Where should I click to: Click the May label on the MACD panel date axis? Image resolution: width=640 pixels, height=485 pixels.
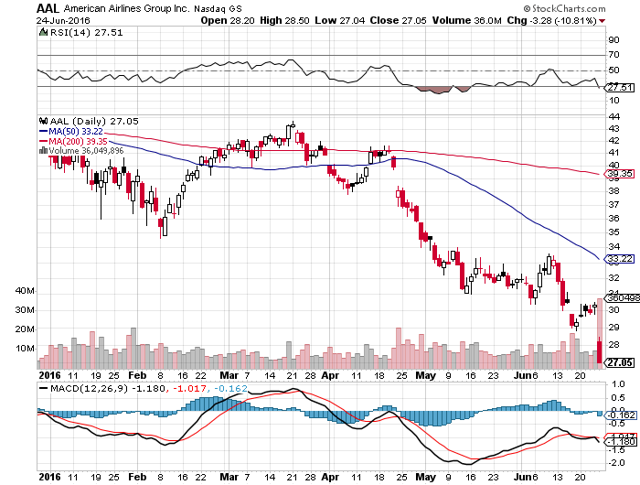point(425,477)
